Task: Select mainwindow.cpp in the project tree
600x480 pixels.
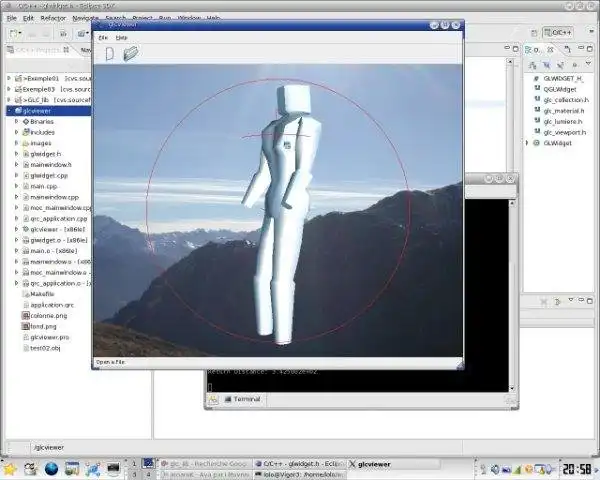Action: (52, 197)
